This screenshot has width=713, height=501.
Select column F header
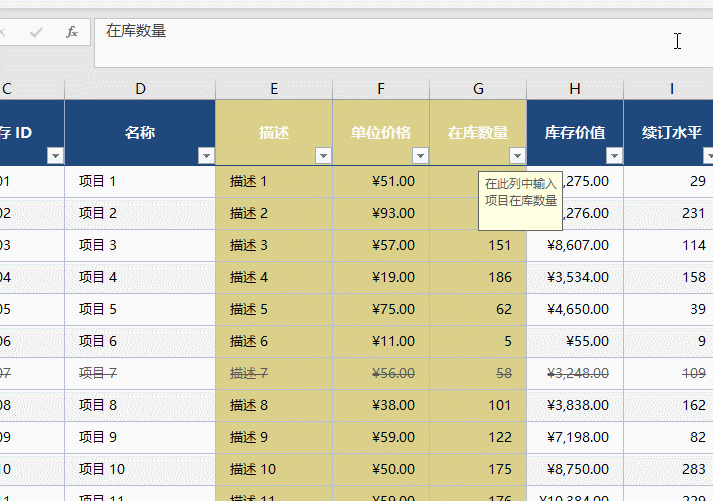(x=381, y=89)
